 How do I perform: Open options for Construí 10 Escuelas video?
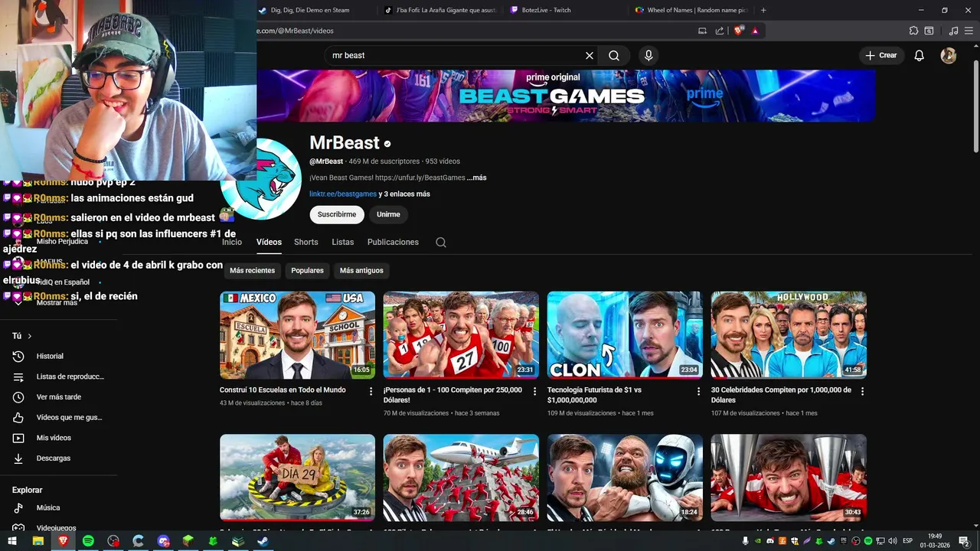tap(371, 391)
